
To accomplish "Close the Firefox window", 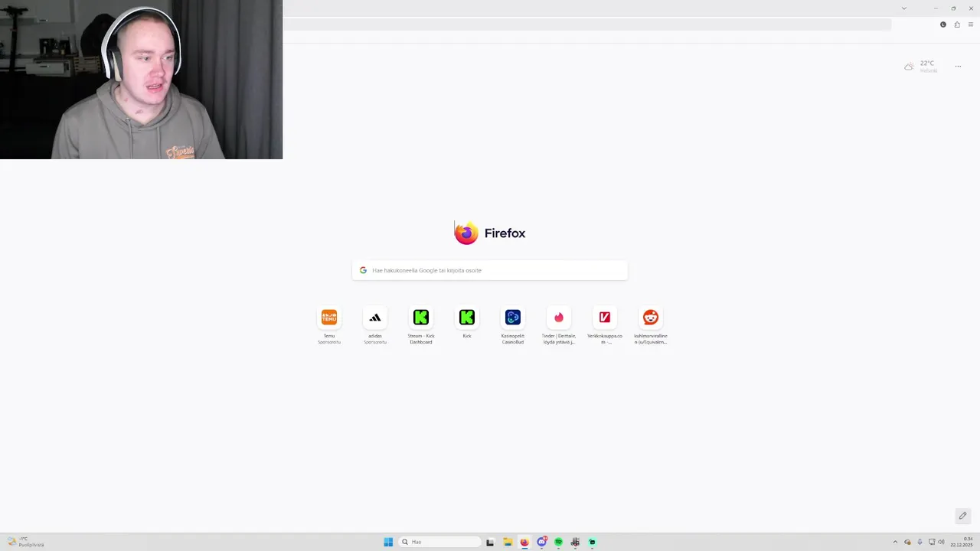I will point(971,8).
